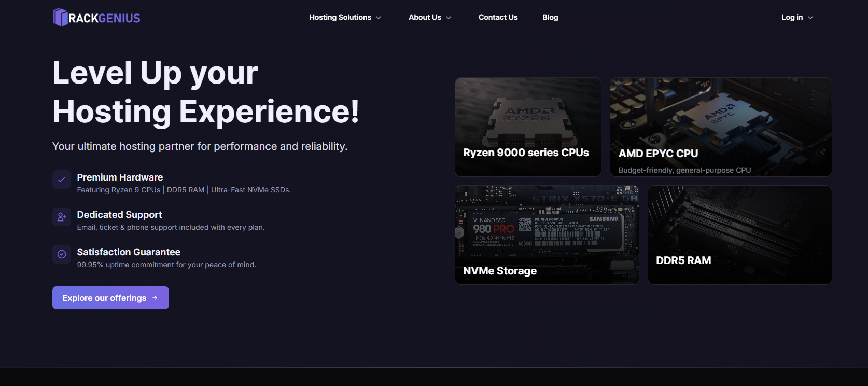
Task: Select the DDR5 RAM card
Action: click(x=739, y=235)
